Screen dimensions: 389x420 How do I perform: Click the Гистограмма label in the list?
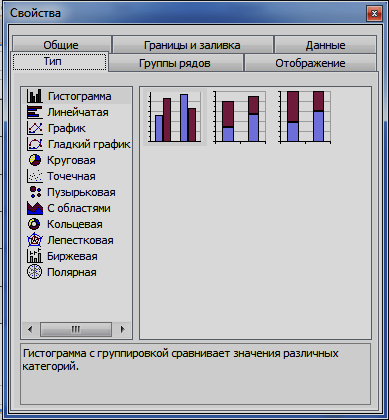pyautogui.click(x=80, y=96)
